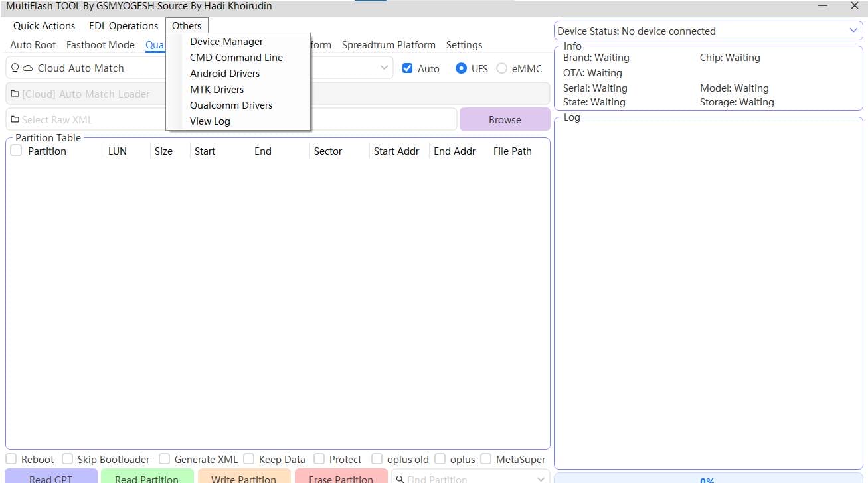Expand the firmware selection dropdown near Auto

pos(384,68)
